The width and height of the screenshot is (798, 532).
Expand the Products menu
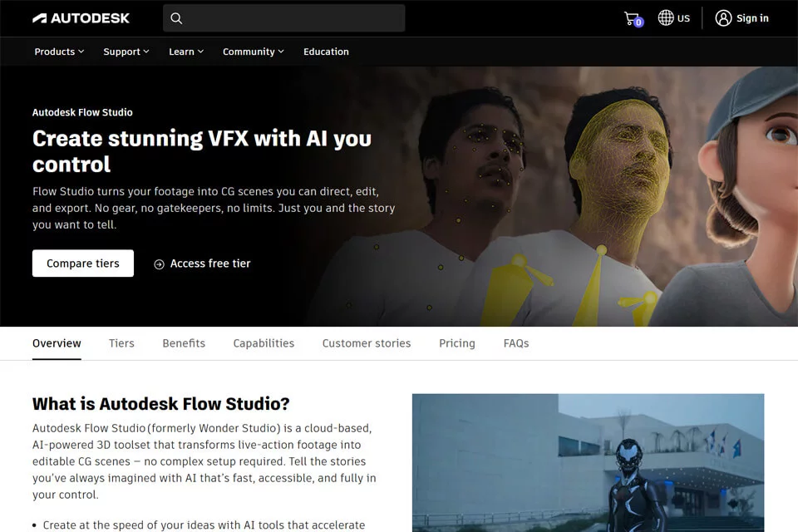pos(59,52)
